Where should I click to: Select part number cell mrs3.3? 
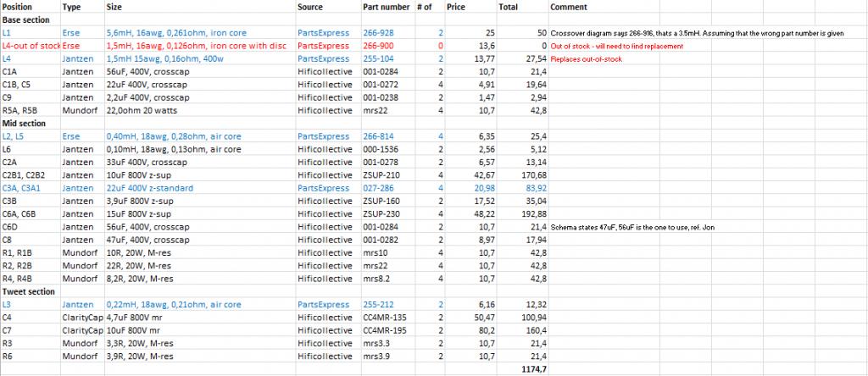point(387,343)
